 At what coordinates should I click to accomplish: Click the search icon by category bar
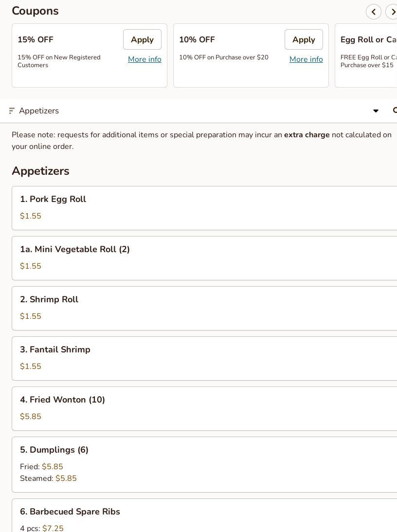[395, 110]
